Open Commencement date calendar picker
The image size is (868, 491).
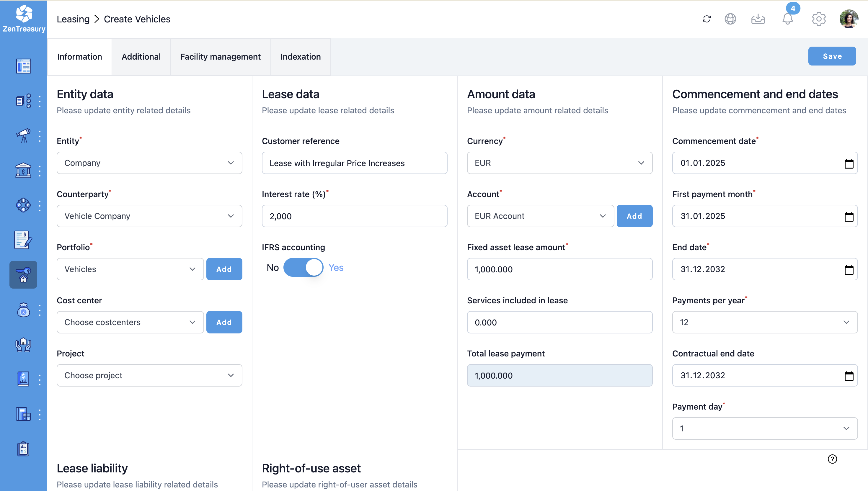pyautogui.click(x=849, y=163)
